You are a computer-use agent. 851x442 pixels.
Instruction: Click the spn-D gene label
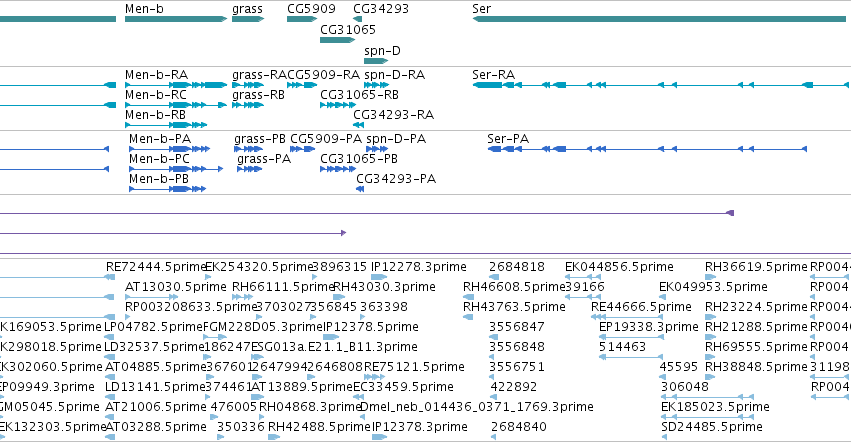[x=383, y=50]
